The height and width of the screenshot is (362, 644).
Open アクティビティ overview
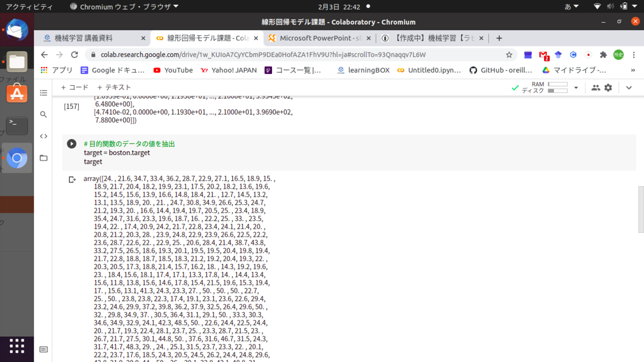coord(30,7)
